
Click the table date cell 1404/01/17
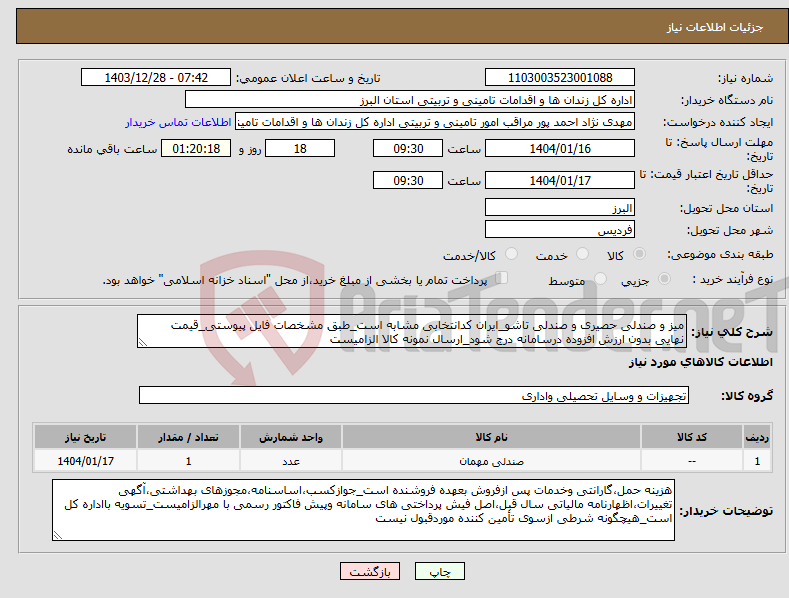pyautogui.click(x=86, y=461)
